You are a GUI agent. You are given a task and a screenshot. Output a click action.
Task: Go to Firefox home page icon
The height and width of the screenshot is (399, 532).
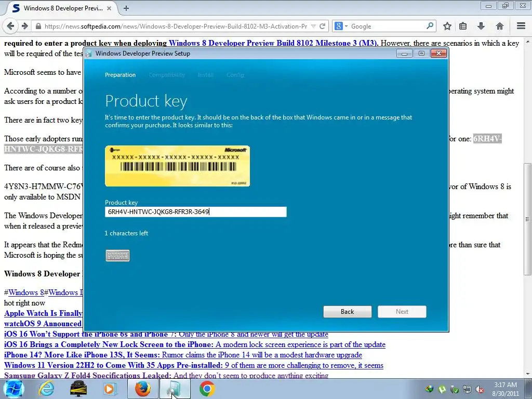(499, 26)
